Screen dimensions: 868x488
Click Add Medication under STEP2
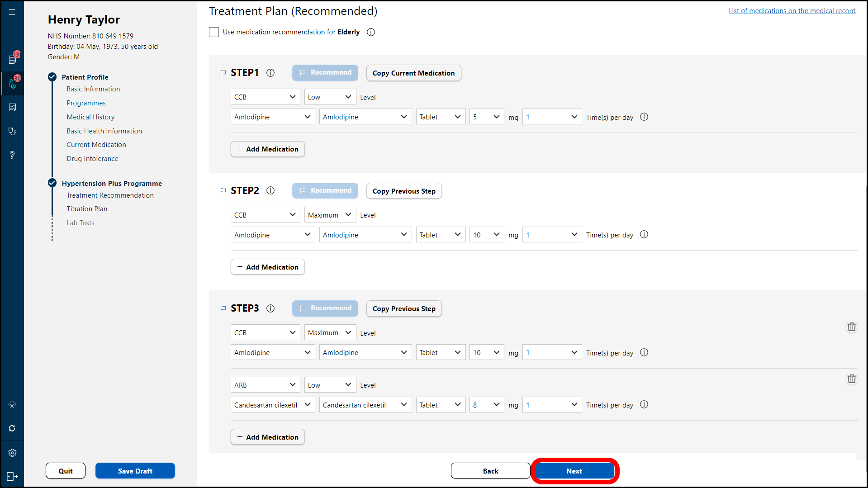coord(267,267)
